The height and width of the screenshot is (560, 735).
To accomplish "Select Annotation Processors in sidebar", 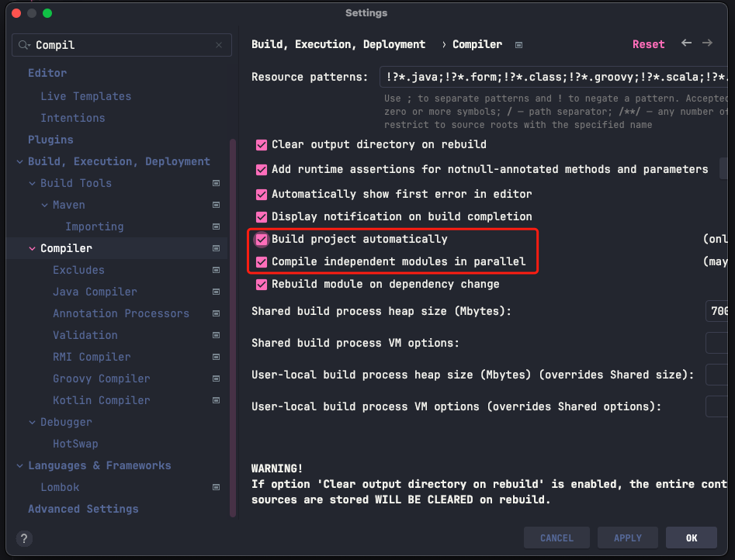I will click(x=121, y=313).
